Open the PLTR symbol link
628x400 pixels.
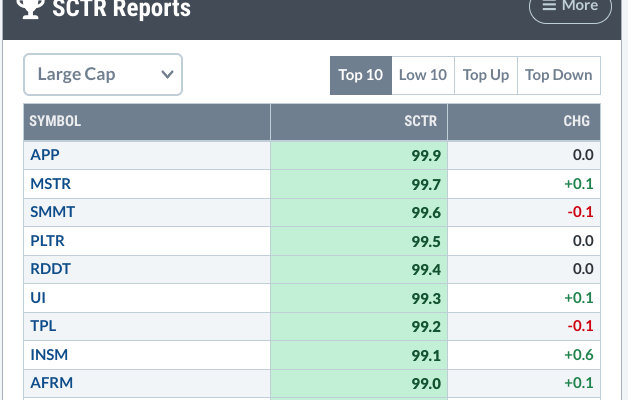[47, 241]
